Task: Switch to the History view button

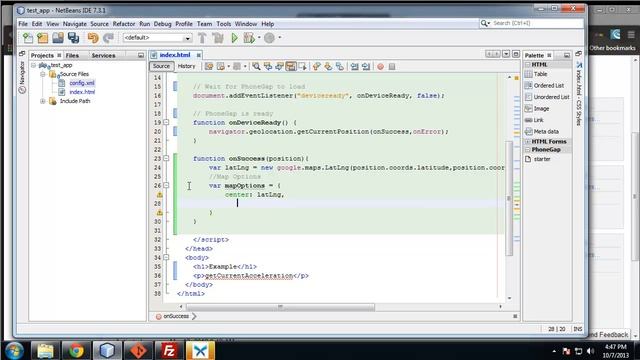Action: [x=187, y=66]
